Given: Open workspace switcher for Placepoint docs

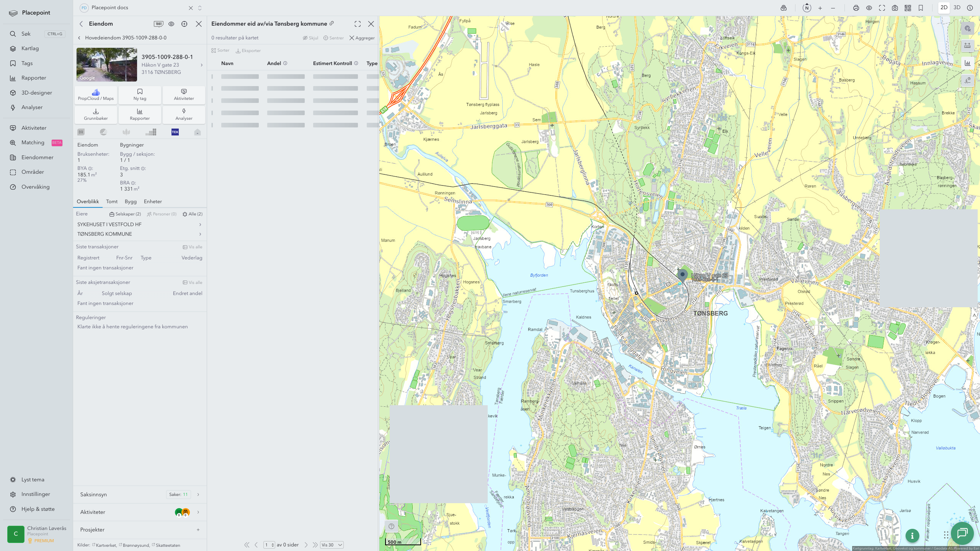Looking at the screenshot, I should coord(200,8).
